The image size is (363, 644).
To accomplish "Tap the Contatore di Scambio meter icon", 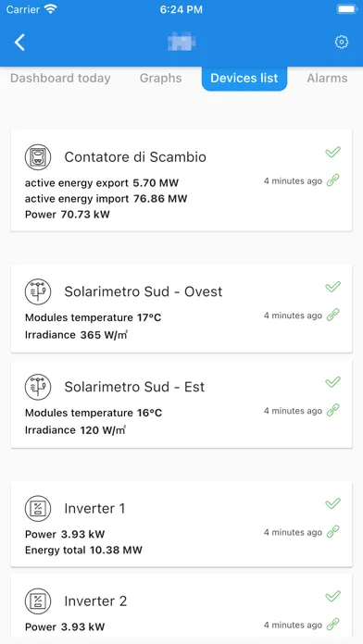I will click(x=38, y=157).
